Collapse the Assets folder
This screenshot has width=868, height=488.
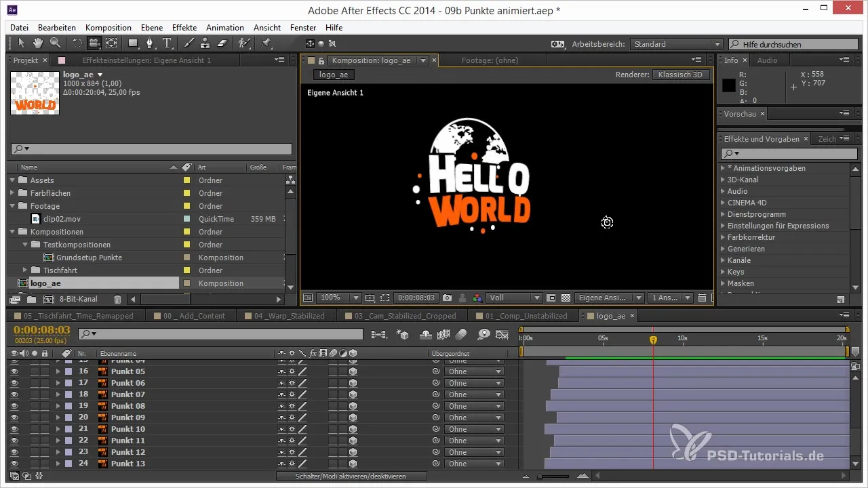coord(12,180)
